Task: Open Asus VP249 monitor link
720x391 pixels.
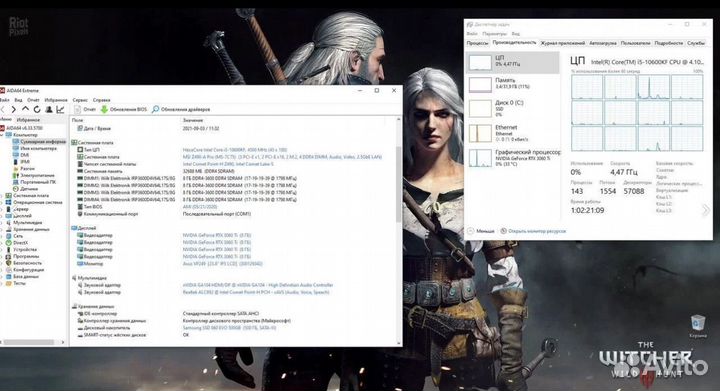Action: (223, 264)
